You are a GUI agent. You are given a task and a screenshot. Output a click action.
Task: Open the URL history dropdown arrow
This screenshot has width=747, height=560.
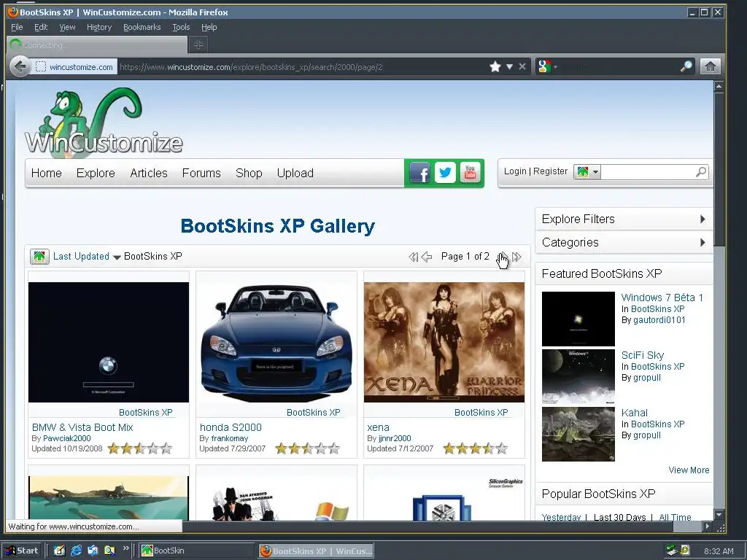pos(509,66)
